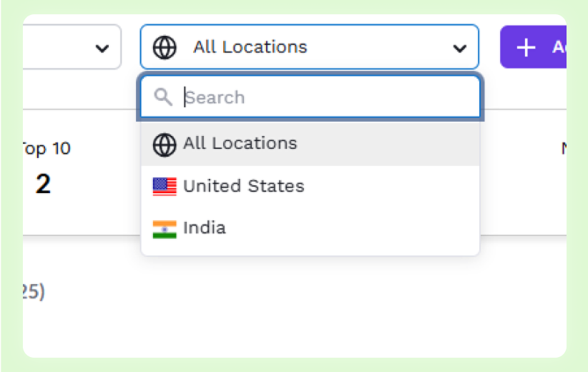Select the All Locations option from the list
This screenshot has width=588, height=372.
310,144
